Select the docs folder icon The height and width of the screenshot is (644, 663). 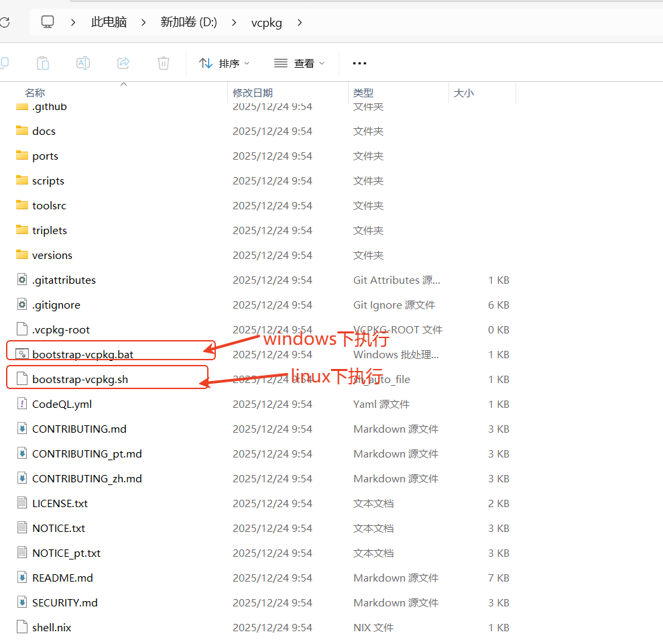22,130
